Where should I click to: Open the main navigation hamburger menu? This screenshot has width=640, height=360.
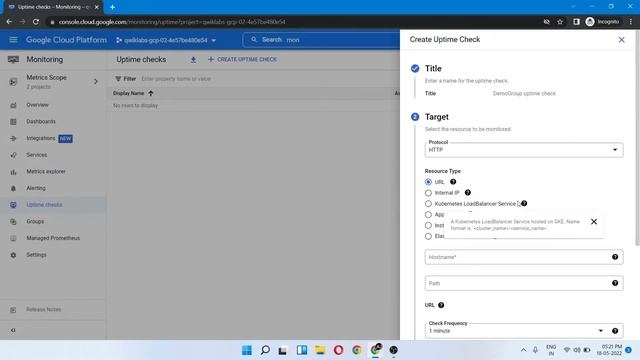tap(13, 40)
